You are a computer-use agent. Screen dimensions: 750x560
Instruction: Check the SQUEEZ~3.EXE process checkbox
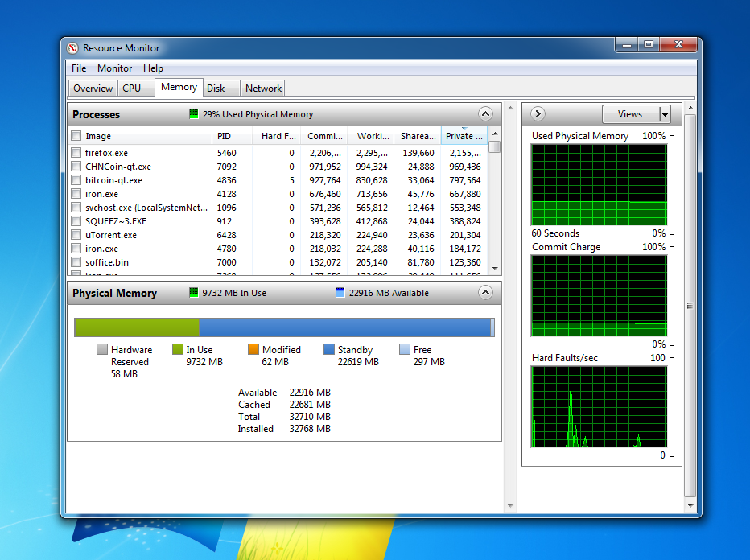pos(76,221)
